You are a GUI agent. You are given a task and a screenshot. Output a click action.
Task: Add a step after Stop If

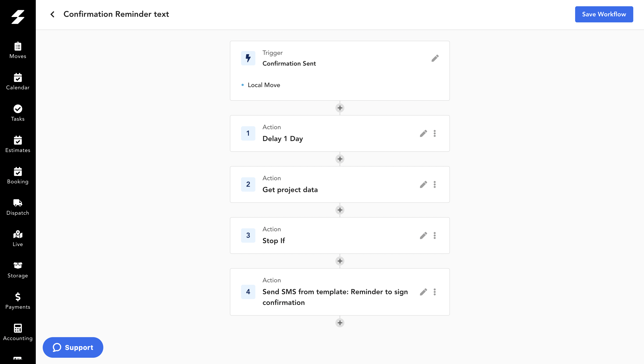tap(340, 261)
